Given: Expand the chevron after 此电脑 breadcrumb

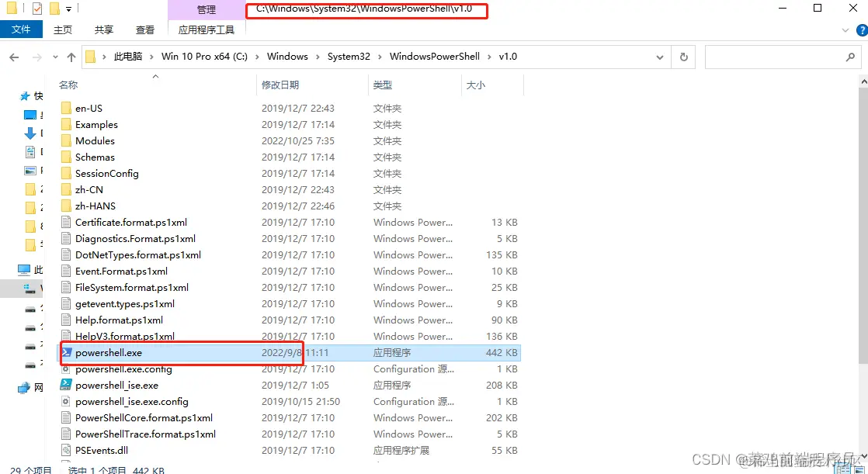Looking at the screenshot, I should coord(151,57).
